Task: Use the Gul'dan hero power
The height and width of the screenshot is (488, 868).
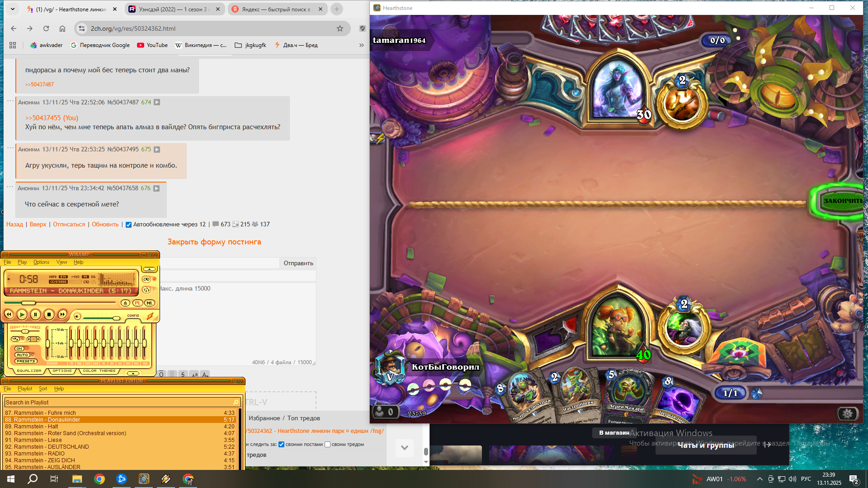Action: [684, 328]
